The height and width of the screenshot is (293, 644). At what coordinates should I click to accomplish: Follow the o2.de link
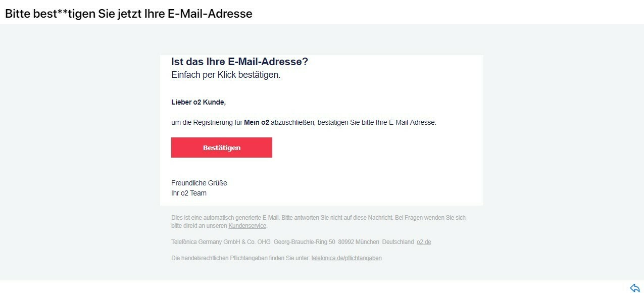click(x=424, y=242)
